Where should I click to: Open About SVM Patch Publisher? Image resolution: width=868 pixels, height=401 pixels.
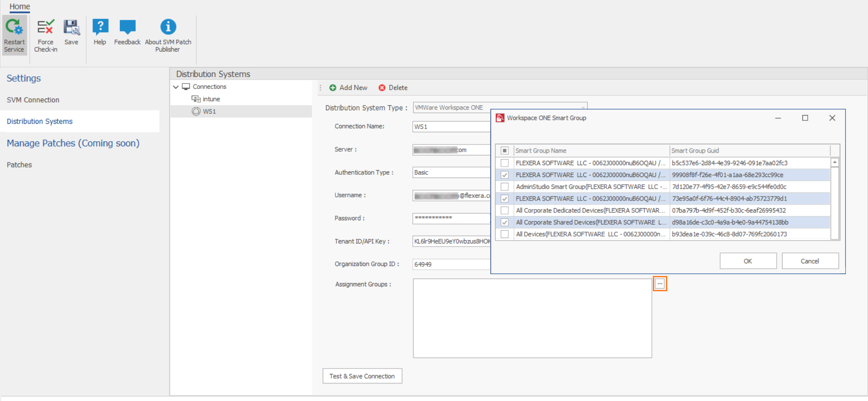pyautogui.click(x=168, y=35)
